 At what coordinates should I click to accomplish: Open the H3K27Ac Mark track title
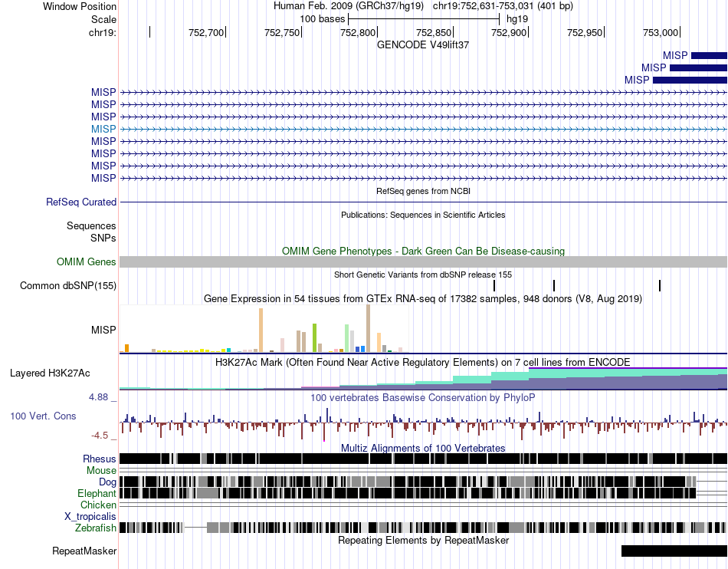[423, 362]
